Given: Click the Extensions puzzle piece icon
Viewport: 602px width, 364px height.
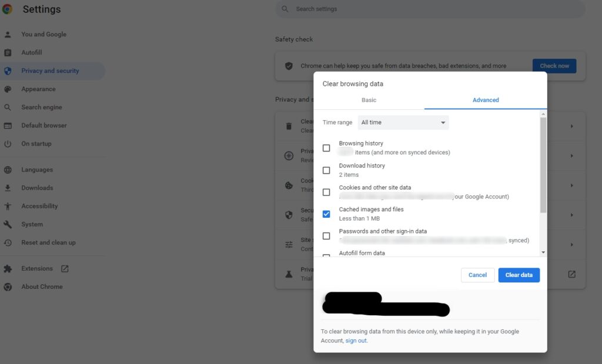Looking at the screenshot, I should pos(8,269).
